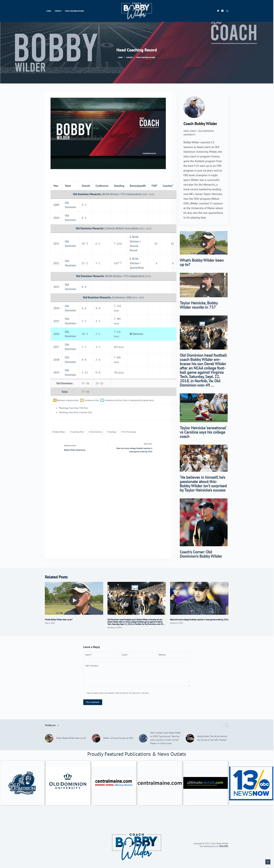Open trending post 'Wilder continues Success at ODU'
Viewport: 274px width, 868px height.
tap(118, 738)
